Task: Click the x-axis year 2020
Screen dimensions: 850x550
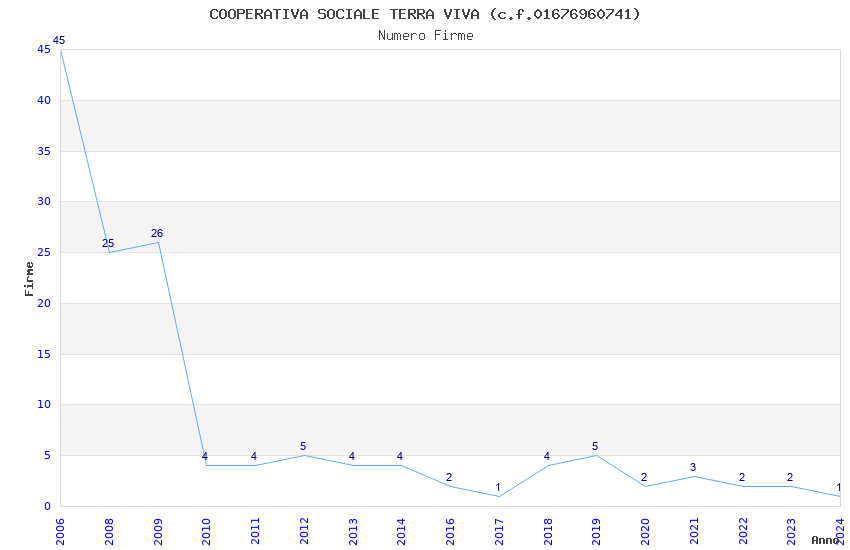Action: pos(645,531)
